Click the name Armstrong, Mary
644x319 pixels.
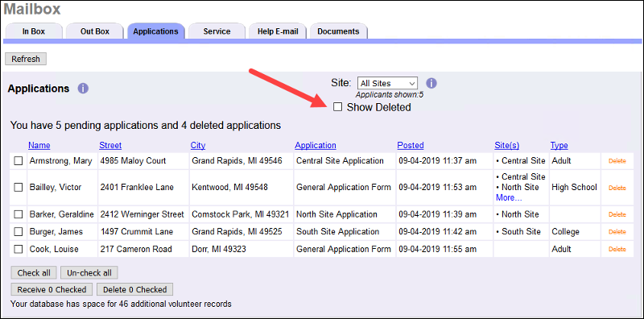point(60,161)
